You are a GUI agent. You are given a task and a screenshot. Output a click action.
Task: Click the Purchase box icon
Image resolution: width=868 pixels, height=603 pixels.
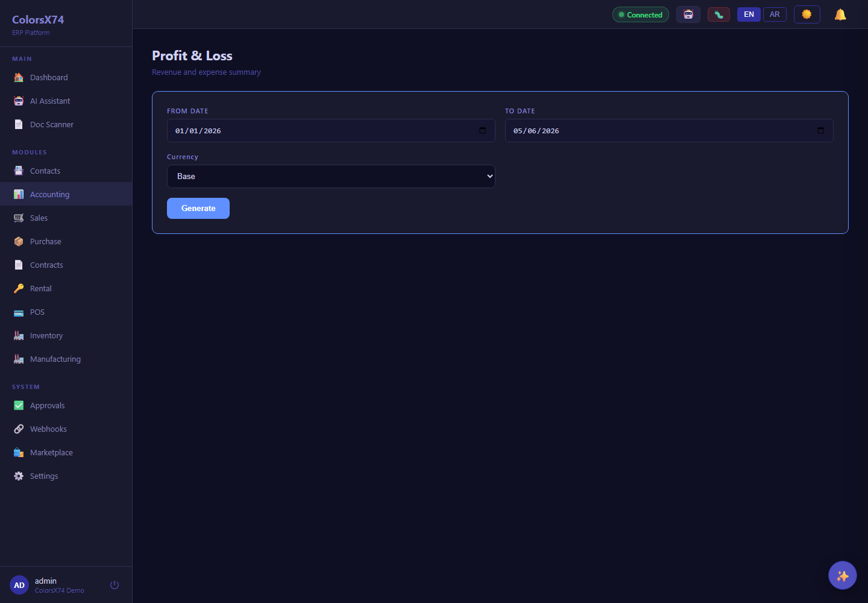[x=19, y=241]
